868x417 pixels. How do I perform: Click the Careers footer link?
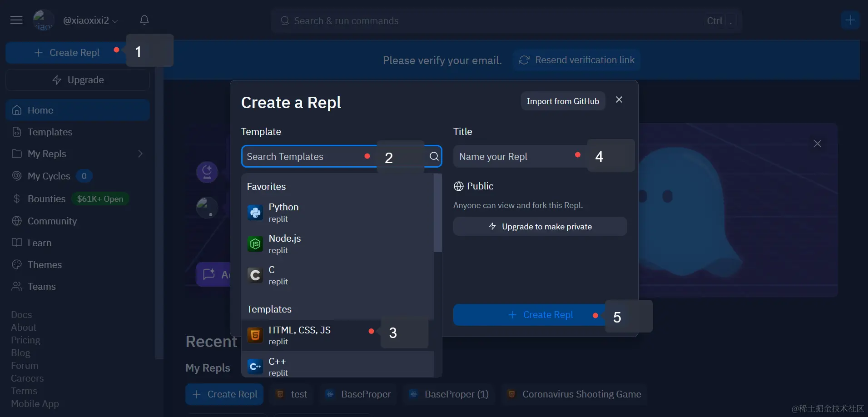[27, 378]
